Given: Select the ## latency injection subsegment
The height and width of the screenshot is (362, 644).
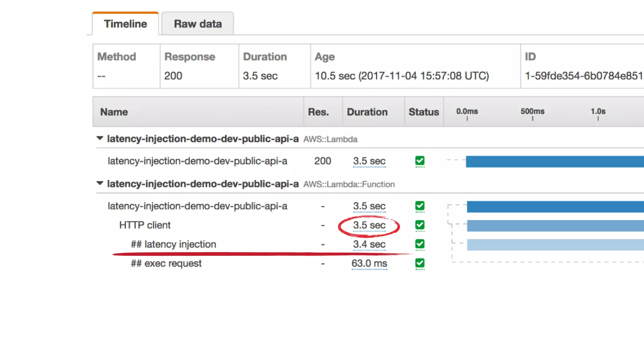Looking at the screenshot, I should tap(174, 244).
